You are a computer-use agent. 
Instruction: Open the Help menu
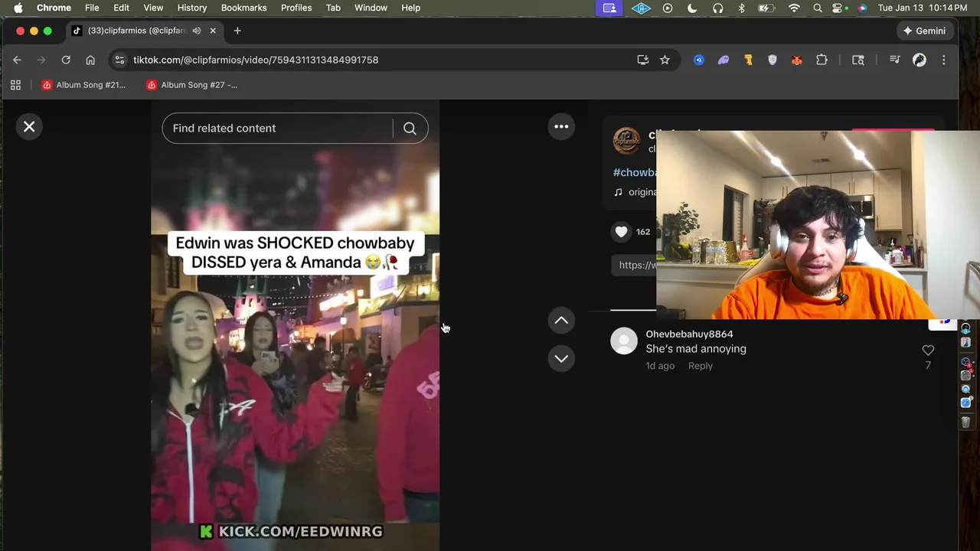(x=410, y=8)
